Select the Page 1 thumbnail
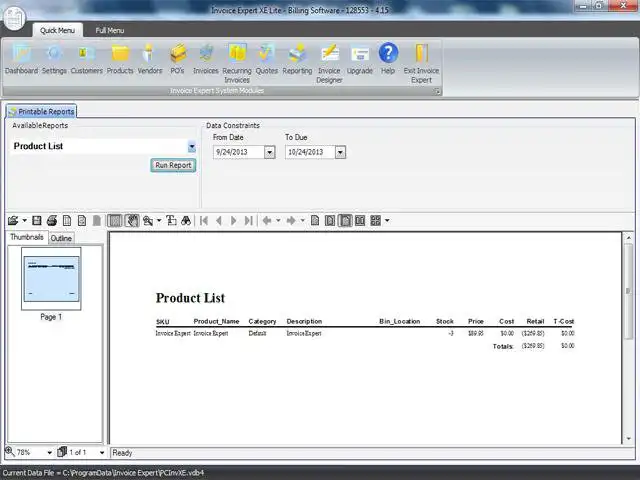 pyautogui.click(x=51, y=279)
